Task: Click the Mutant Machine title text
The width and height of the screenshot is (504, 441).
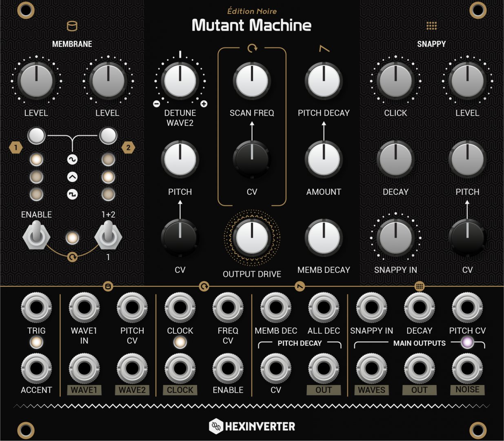Action: pos(252,25)
